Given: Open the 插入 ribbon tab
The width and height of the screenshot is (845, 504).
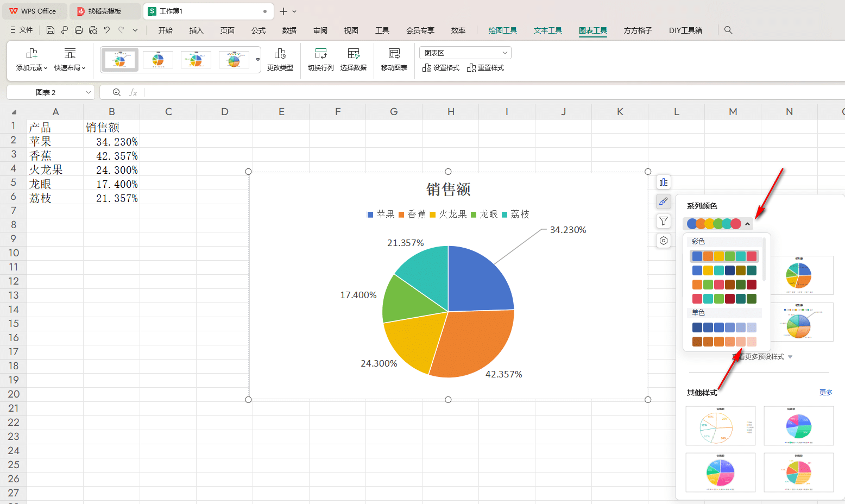Looking at the screenshot, I should coord(196,30).
